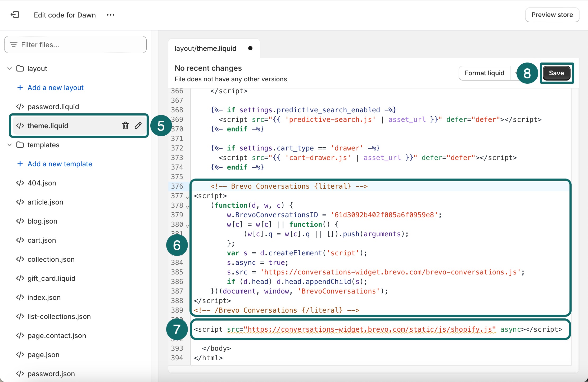This screenshot has height=382, width=588.
Task: Open theme.liquid file in sidebar
Action: tap(48, 126)
